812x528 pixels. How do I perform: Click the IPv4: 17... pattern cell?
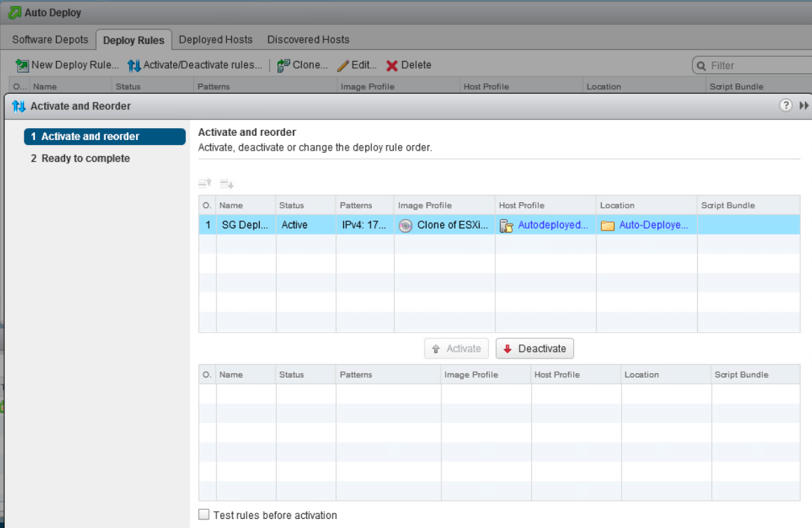pos(364,225)
